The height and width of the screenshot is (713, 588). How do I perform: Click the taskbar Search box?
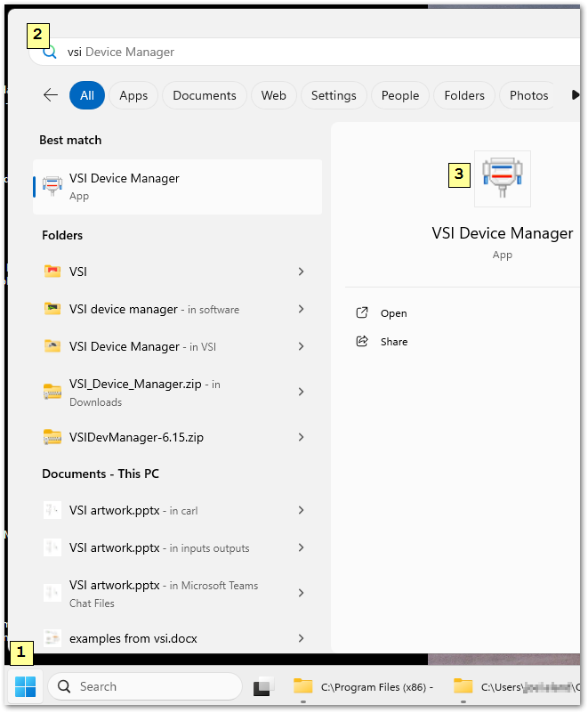[144, 686]
